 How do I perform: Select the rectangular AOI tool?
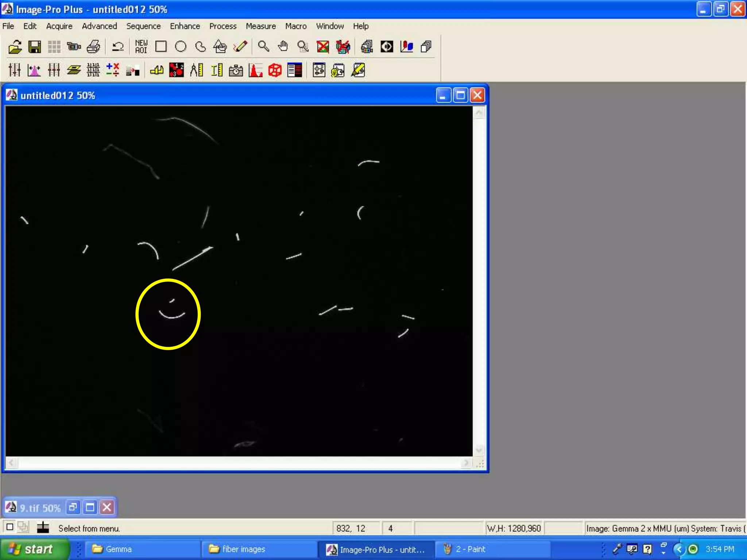[x=161, y=47]
